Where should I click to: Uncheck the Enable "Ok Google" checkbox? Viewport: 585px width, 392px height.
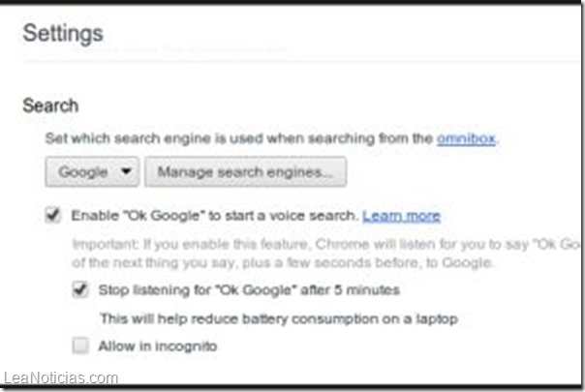53,215
